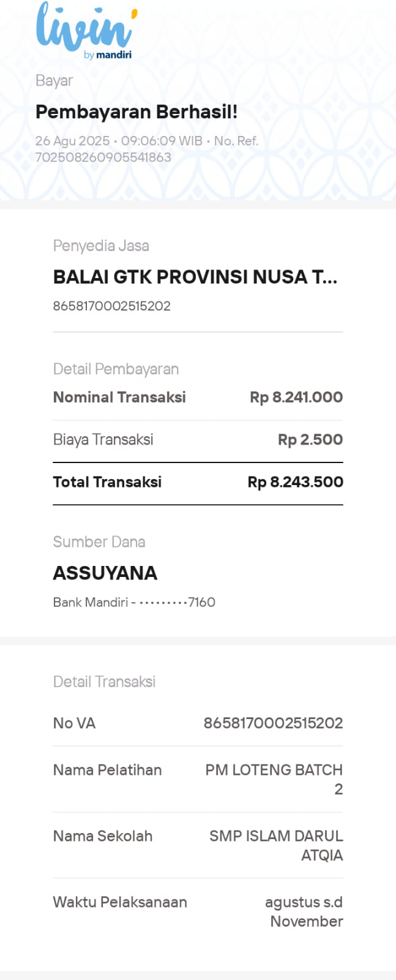The width and height of the screenshot is (396, 980).
Task: Select the Nominal Transaksi amount Rp 8.241.000
Action: (296, 397)
